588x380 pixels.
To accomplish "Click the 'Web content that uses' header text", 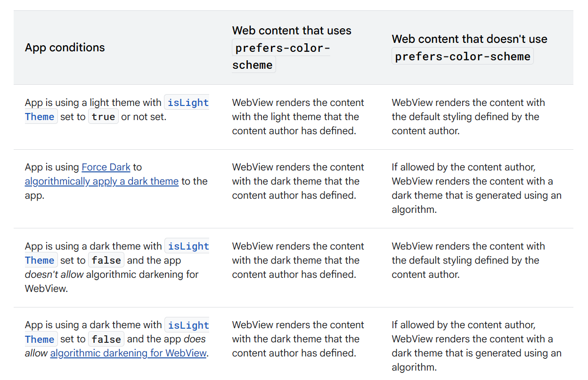I will [x=292, y=31].
